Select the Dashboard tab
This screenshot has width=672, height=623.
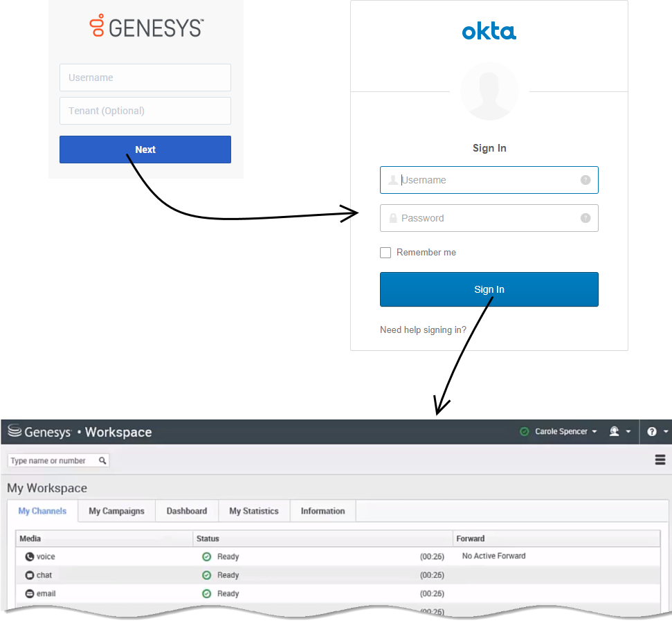[186, 511]
